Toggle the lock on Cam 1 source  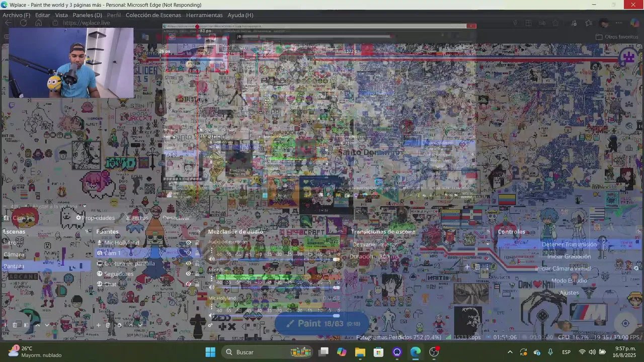tap(197, 253)
